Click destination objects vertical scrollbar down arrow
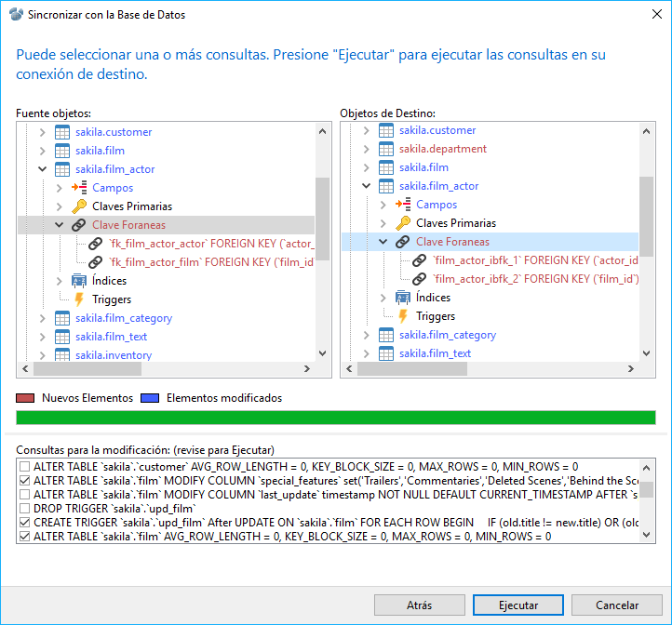 pos(647,353)
